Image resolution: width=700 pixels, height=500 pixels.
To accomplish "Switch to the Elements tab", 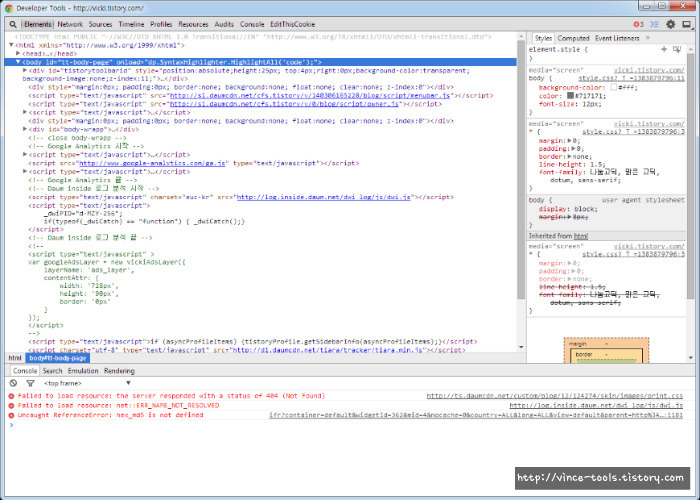I will tap(38, 25).
